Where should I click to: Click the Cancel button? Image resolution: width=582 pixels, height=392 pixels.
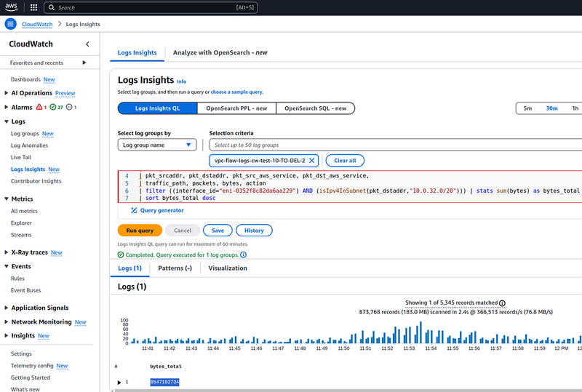click(x=183, y=230)
